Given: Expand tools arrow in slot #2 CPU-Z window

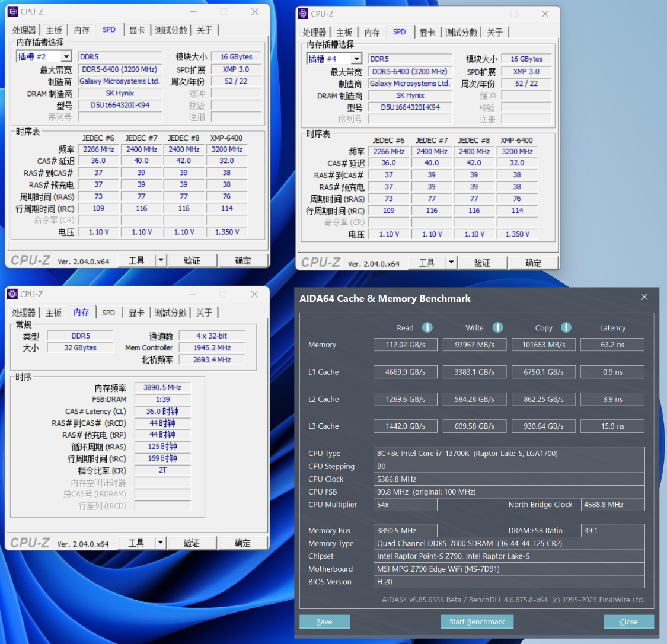Looking at the screenshot, I should point(161,260).
